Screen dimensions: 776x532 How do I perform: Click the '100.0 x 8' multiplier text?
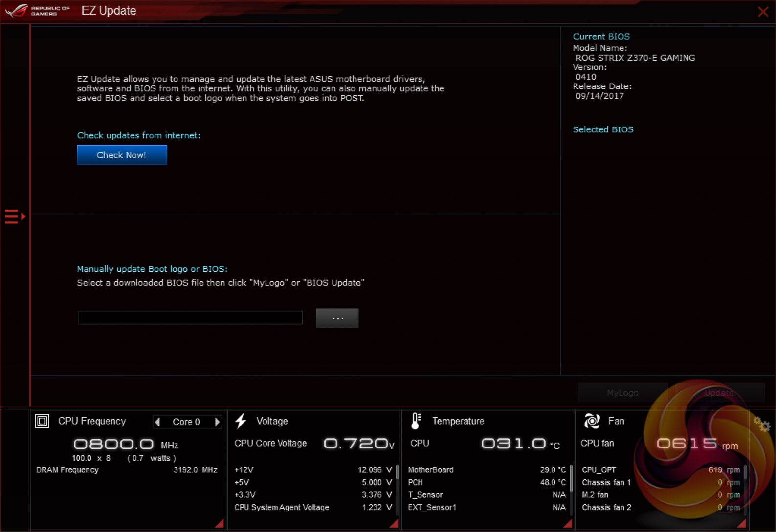(x=91, y=458)
